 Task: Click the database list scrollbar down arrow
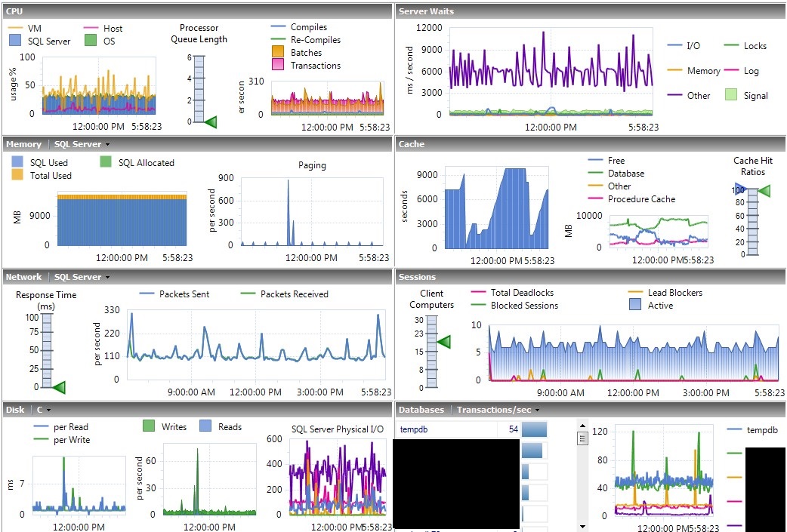coord(582,525)
